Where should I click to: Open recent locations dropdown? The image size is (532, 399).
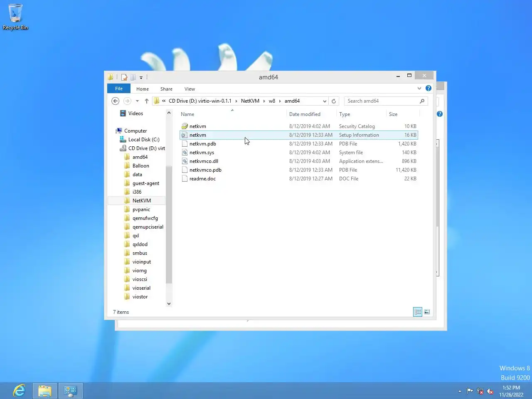click(x=137, y=101)
